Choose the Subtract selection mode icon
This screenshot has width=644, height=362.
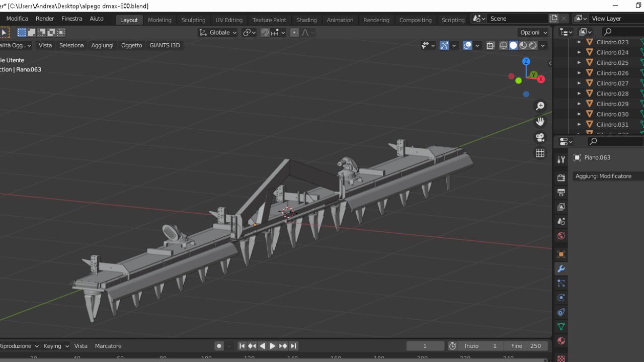41,32
